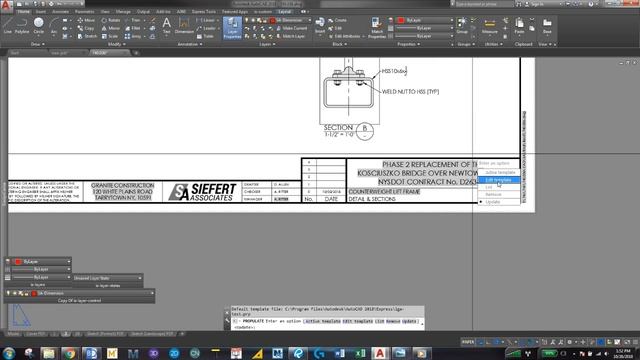Click the Copy tool
Viewport: 640px width, 360px height.
click(86, 28)
